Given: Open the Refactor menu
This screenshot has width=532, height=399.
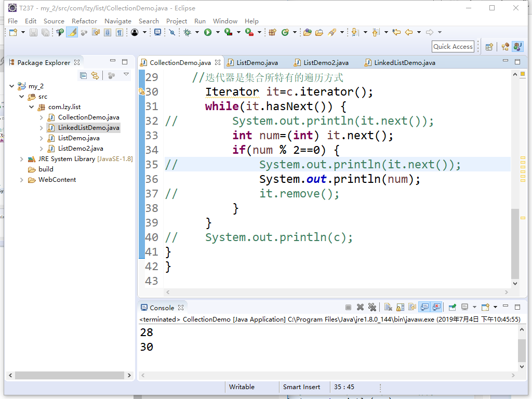Looking at the screenshot, I should [85, 21].
